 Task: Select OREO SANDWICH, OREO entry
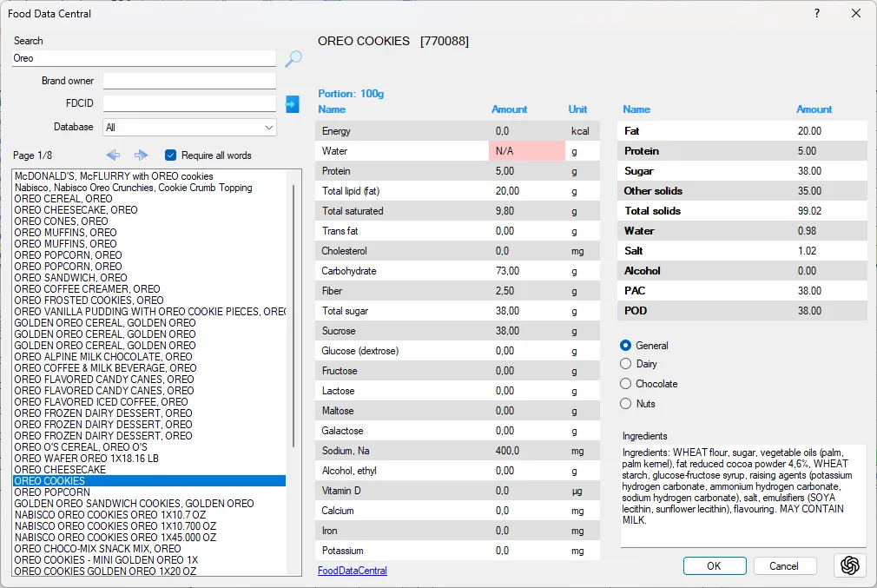[70, 277]
